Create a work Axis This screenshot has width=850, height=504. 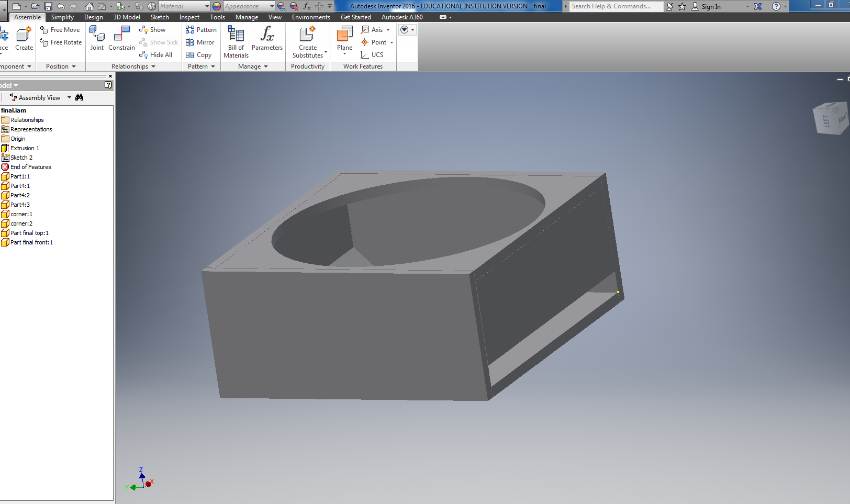[x=373, y=30]
